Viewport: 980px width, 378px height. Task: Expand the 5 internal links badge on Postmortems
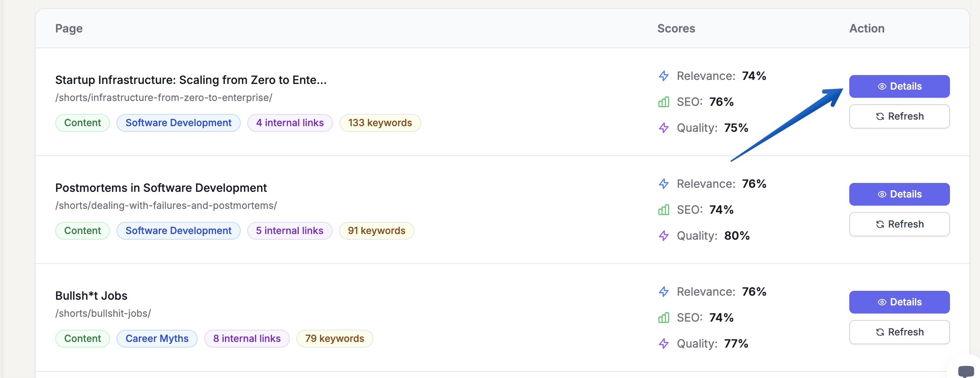[289, 230]
